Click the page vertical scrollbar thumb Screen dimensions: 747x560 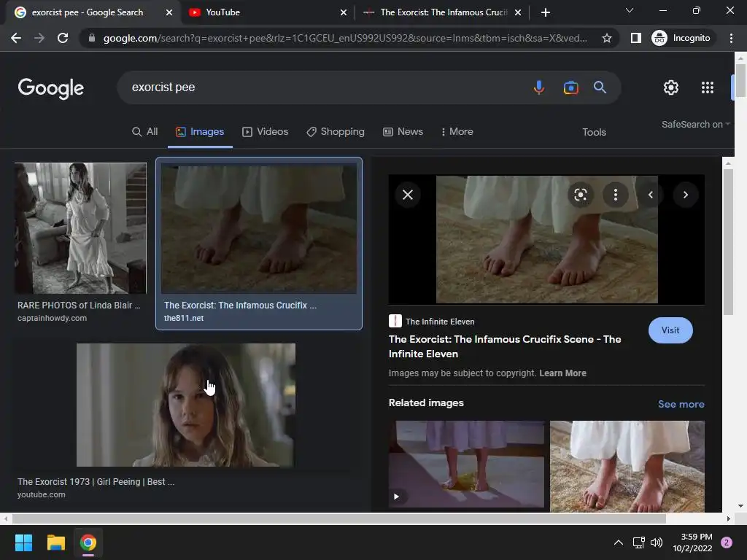click(x=740, y=80)
